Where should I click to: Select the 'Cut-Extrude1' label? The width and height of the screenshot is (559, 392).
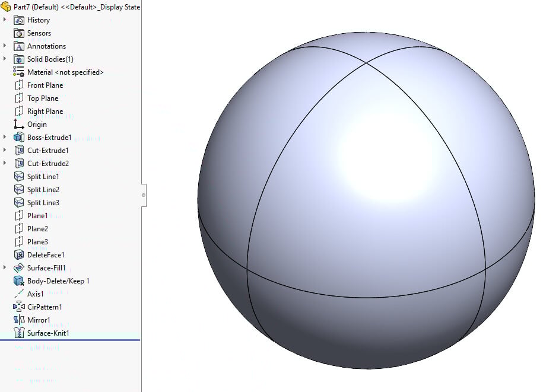point(48,151)
